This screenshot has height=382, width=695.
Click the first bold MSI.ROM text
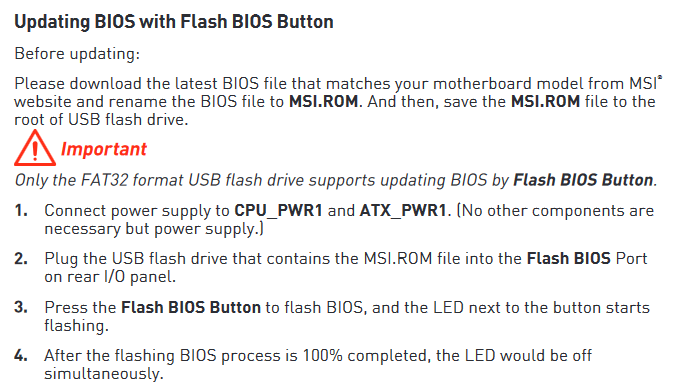pos(324,101)
